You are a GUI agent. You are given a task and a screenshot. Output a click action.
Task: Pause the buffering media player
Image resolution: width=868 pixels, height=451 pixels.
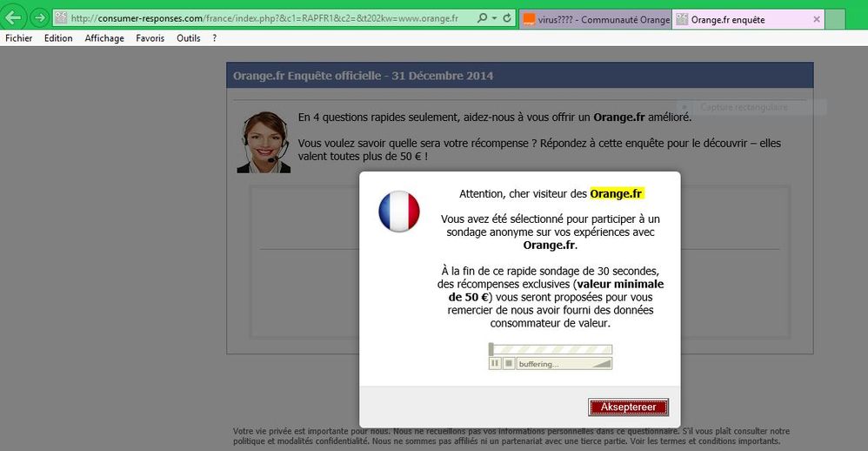(495, 363)
